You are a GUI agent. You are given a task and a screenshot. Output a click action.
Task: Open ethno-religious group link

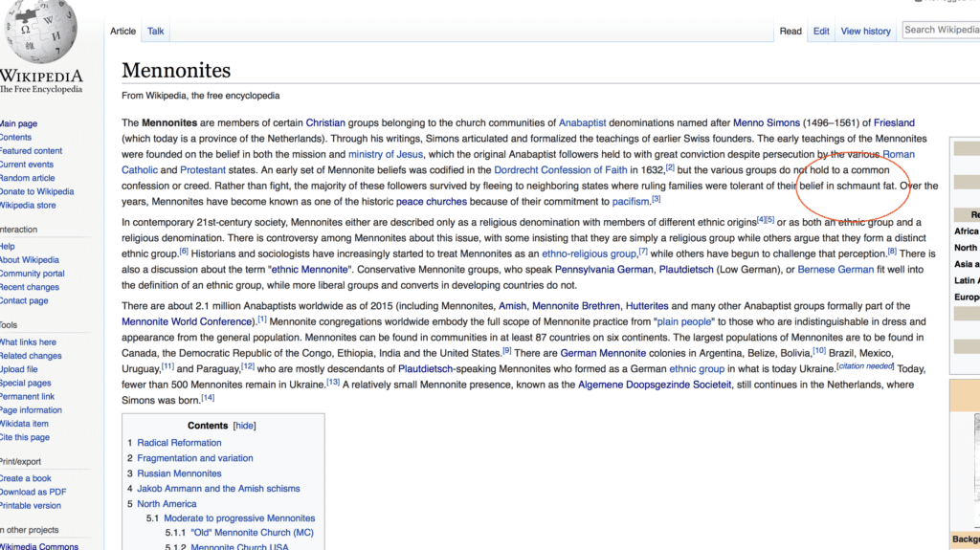589,253
